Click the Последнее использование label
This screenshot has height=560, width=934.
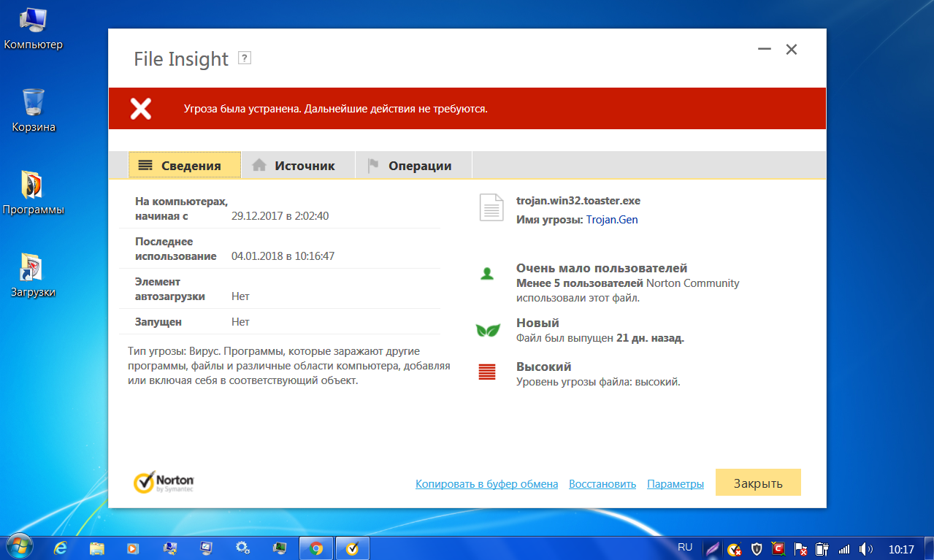tap(176, 248)
